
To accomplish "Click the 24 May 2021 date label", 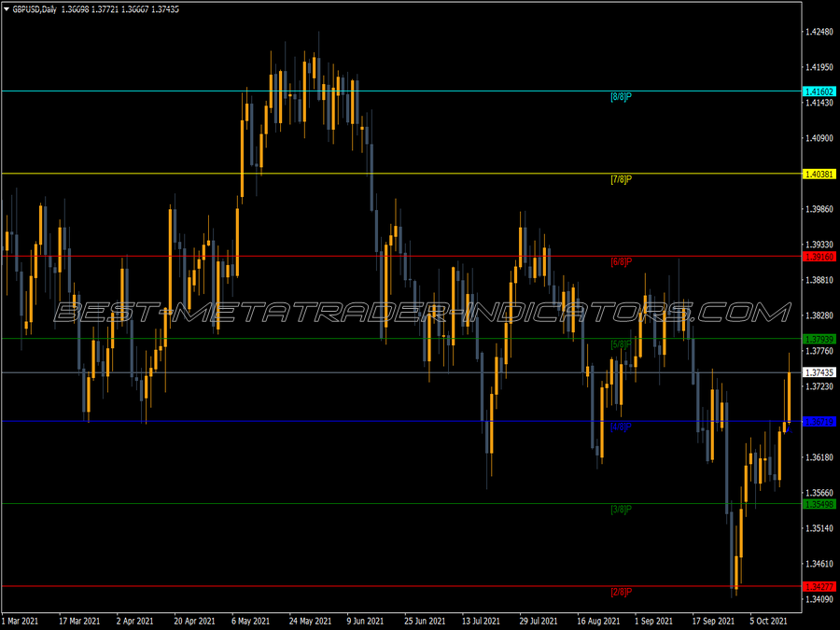I will click(x=310, y=621).
